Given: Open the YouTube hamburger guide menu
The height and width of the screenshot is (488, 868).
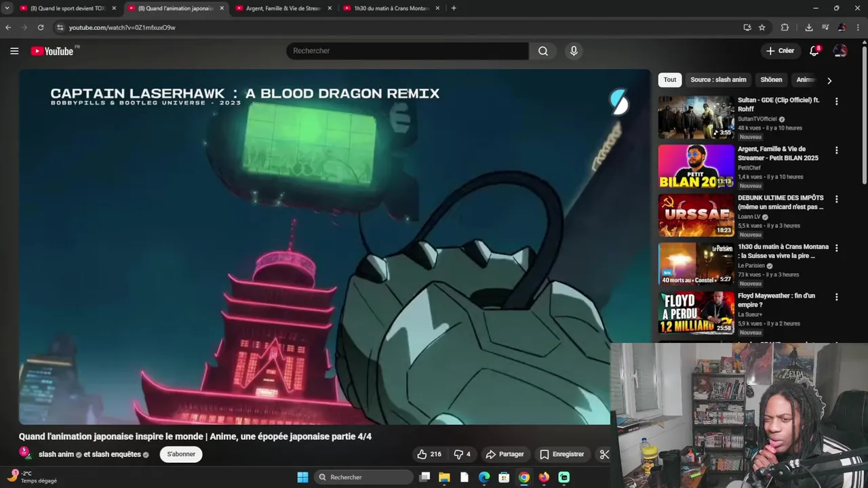Looking at the screenshot, I should [14, 51].
